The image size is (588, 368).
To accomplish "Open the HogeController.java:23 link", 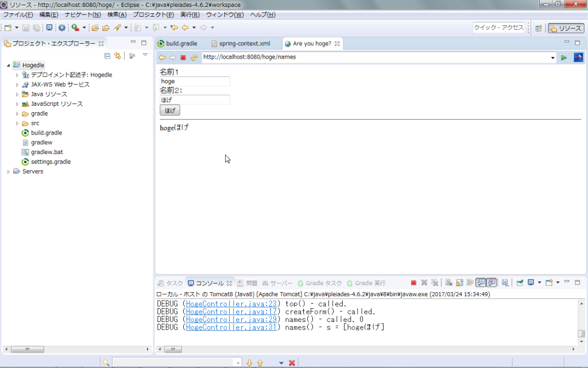I will point(231,304).
